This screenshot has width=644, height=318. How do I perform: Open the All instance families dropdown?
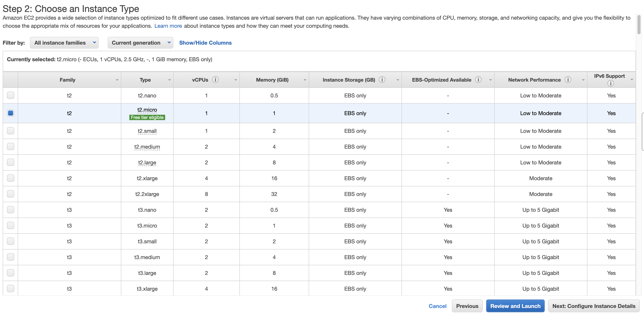click(x=64, y=43)
